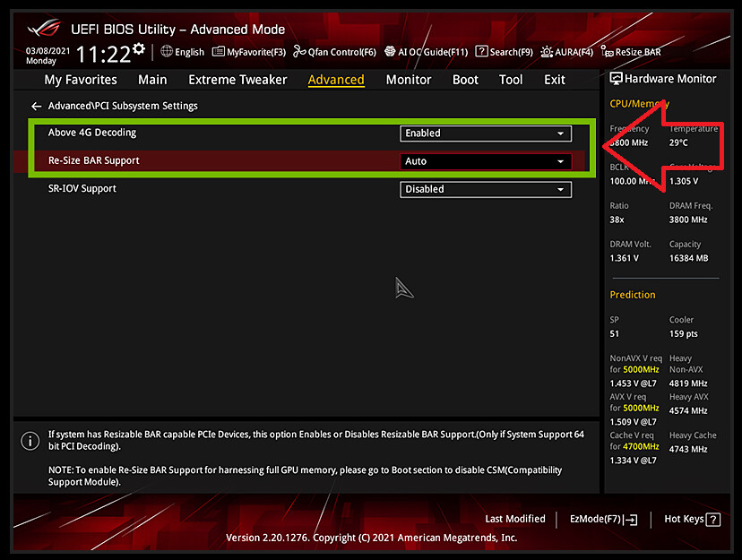Expand the Re-Size BAR Support dropdown
This screenshot has height=560, width=742.
485,161
